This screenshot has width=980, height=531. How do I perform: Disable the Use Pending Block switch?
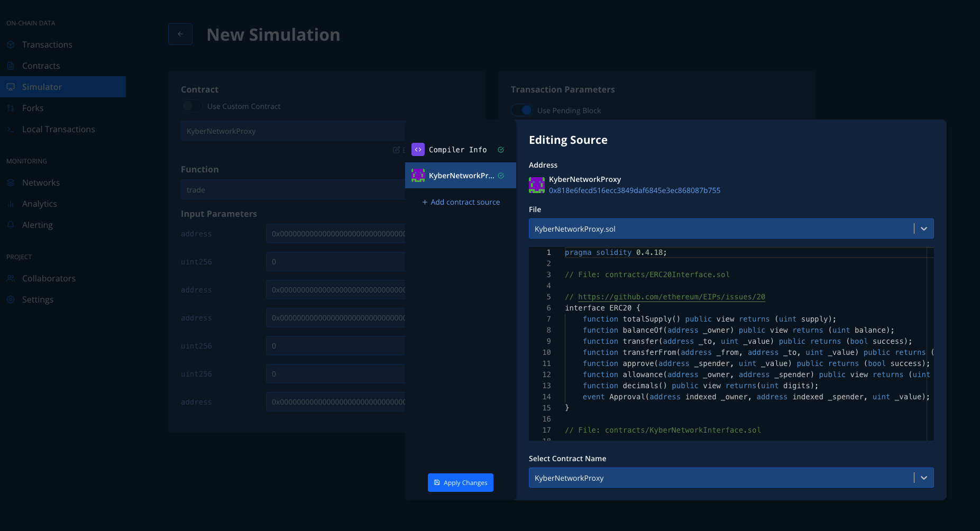coord(521,110)
